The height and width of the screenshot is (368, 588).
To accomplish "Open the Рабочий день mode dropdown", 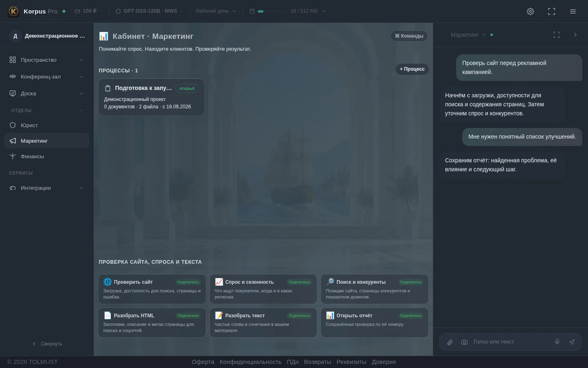I will point(216,11).
